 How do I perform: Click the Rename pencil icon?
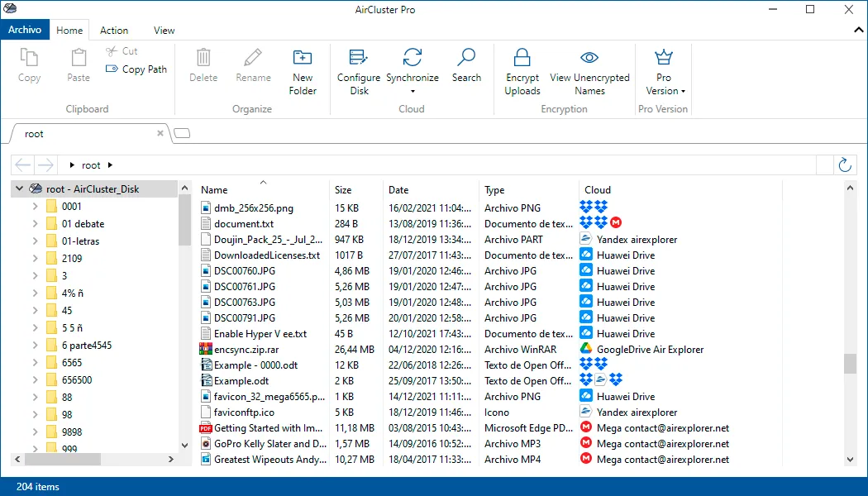253,58
